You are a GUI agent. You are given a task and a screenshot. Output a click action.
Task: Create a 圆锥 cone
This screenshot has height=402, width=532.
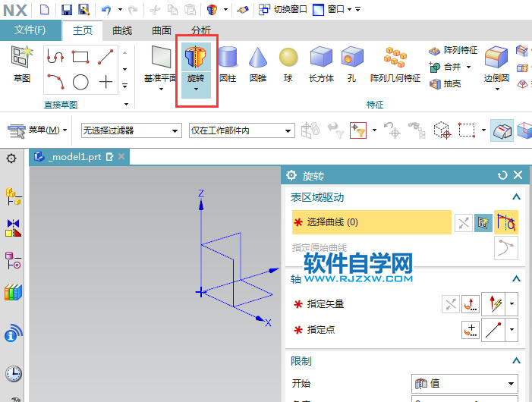[258, 64]
